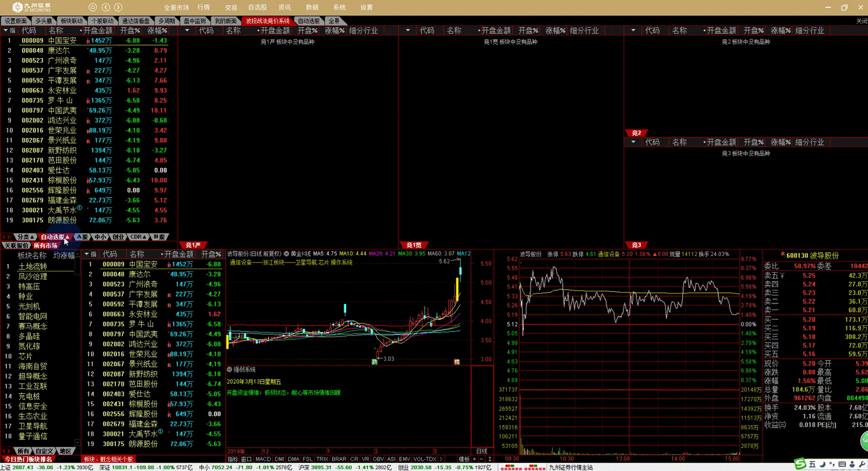The height and width of the screenshot is (471, 868).
Task: Open column dropdown arrow in 竞1严 panel header
Action: (x=187, y=30)
